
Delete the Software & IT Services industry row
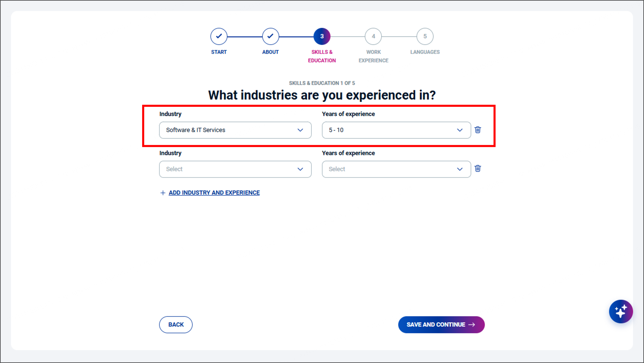pyautogui.click(x=478, y=130)
